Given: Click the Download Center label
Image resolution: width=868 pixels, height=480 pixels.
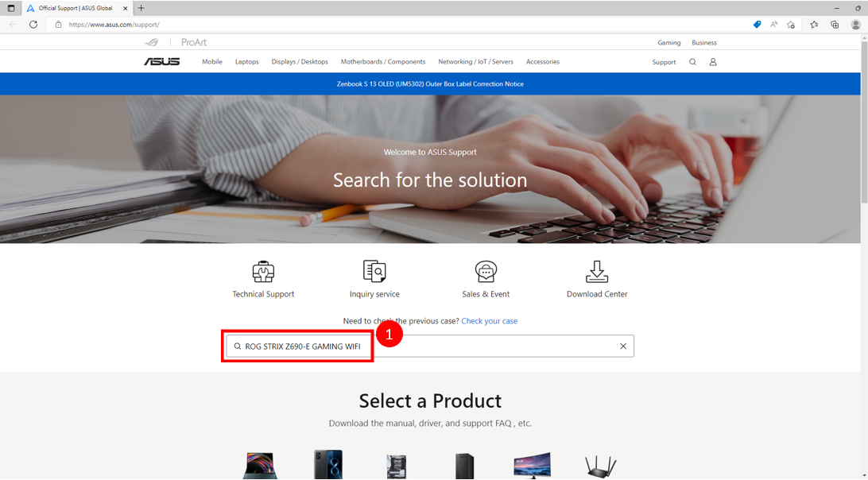Looking at the screenshot, I should coord(597,294).
